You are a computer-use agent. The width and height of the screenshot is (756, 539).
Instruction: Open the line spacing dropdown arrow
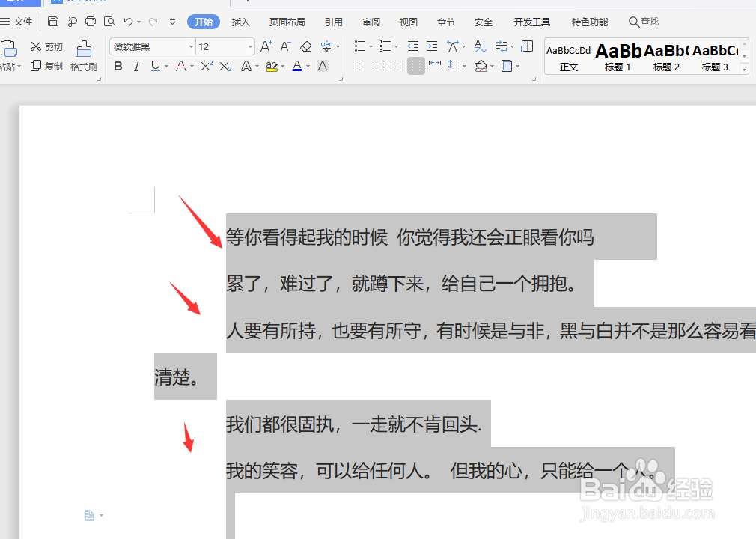click(x=464, y=66)
